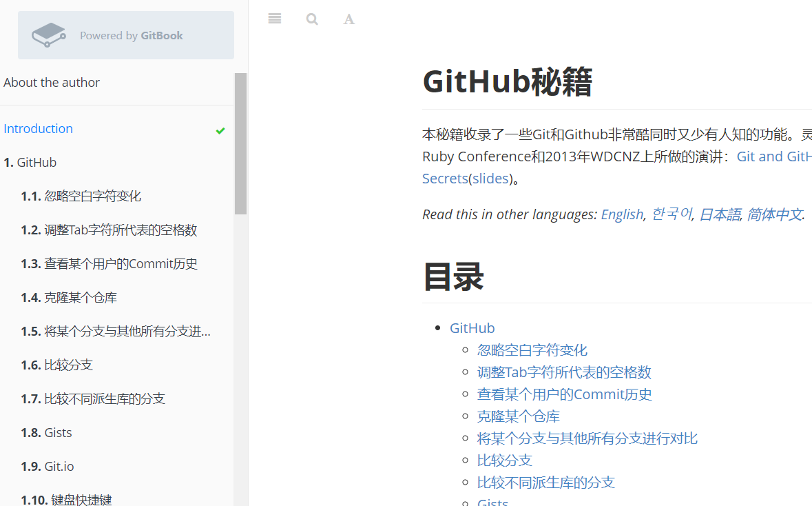Open the slides link in intro paragraph

[x=490, y=179]
